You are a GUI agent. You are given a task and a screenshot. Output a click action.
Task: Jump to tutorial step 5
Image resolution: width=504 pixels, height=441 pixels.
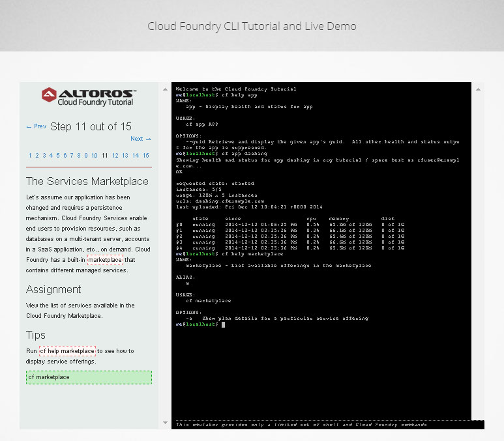click(x=58, y=156)
